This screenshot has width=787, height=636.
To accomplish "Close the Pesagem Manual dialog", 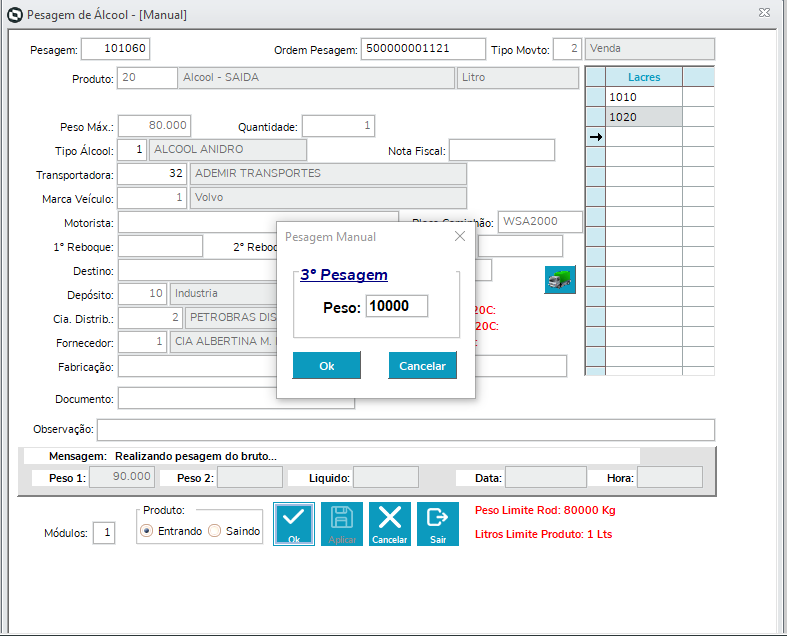I will tap(460, 236).
